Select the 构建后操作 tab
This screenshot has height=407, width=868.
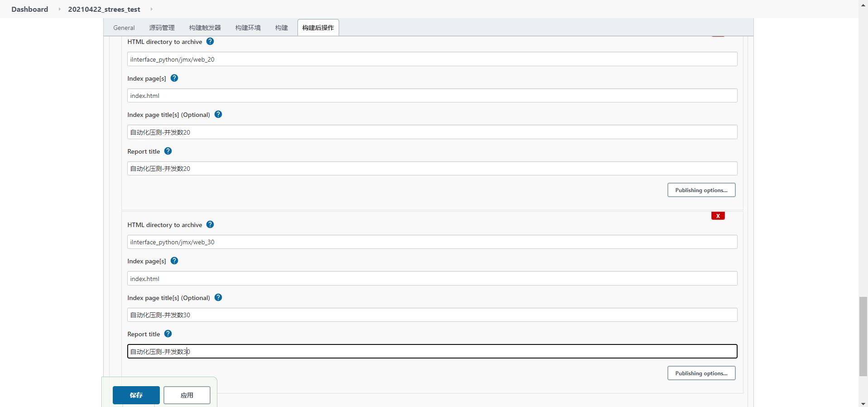click(318, 28)
